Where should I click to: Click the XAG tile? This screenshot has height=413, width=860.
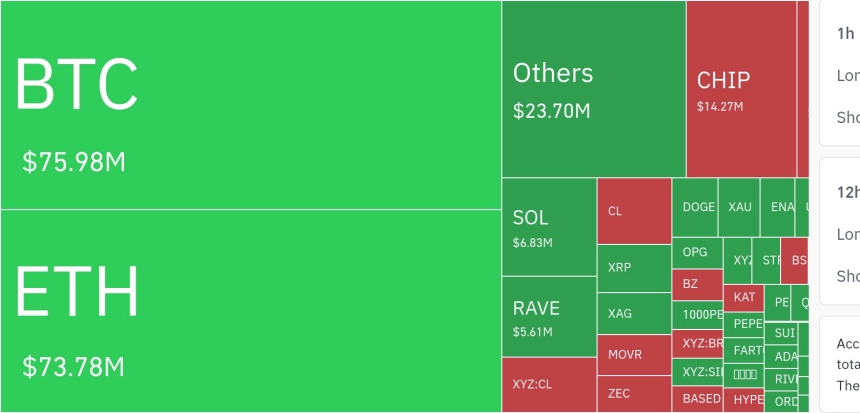[x=634, y=314]
